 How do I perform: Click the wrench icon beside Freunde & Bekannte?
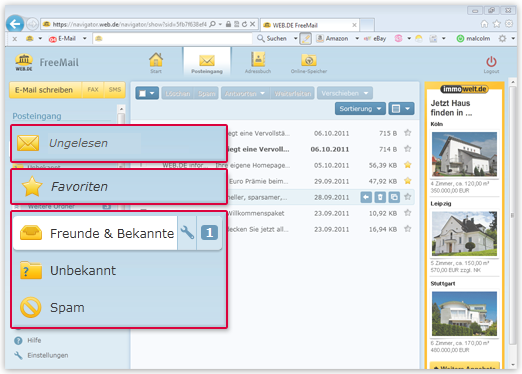pos(187,233)
